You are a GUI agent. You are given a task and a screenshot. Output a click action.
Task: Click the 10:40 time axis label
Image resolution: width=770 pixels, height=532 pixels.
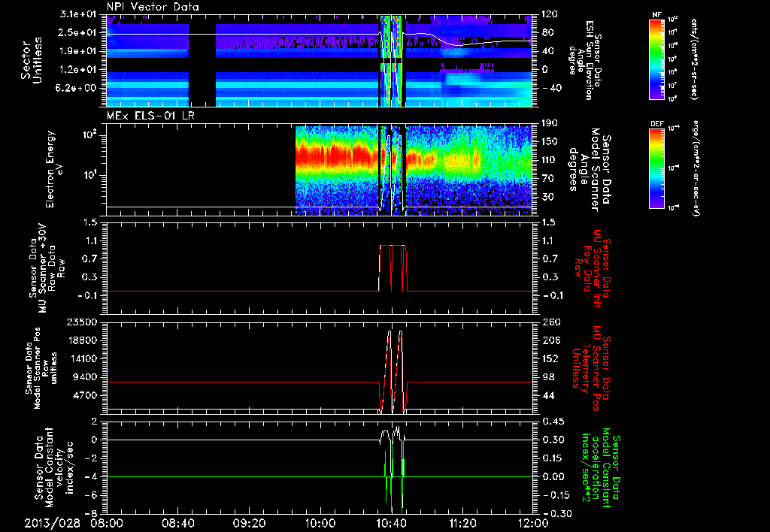point(391,523)
